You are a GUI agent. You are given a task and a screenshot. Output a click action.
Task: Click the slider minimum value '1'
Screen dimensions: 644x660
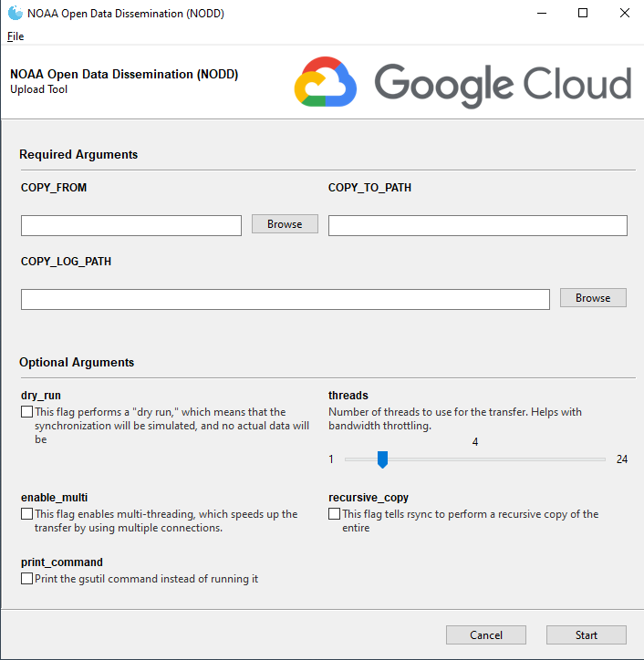(x=331, y=459)
